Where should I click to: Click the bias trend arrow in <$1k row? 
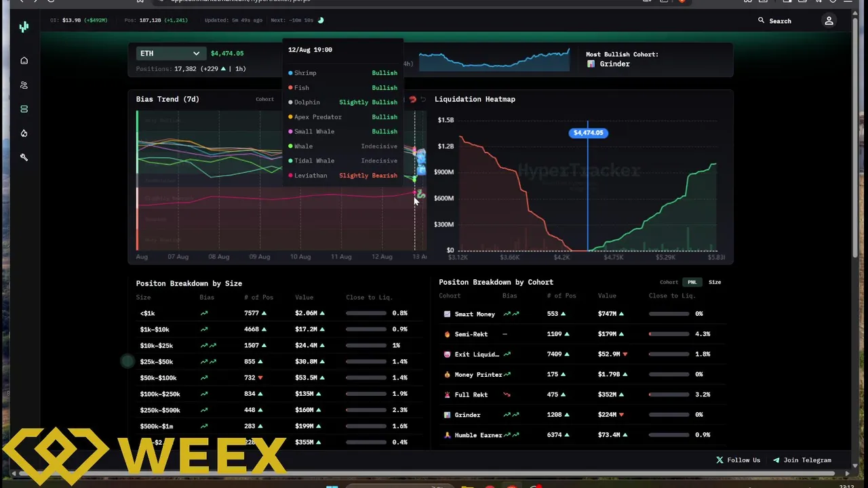click(x=204, y=313)
